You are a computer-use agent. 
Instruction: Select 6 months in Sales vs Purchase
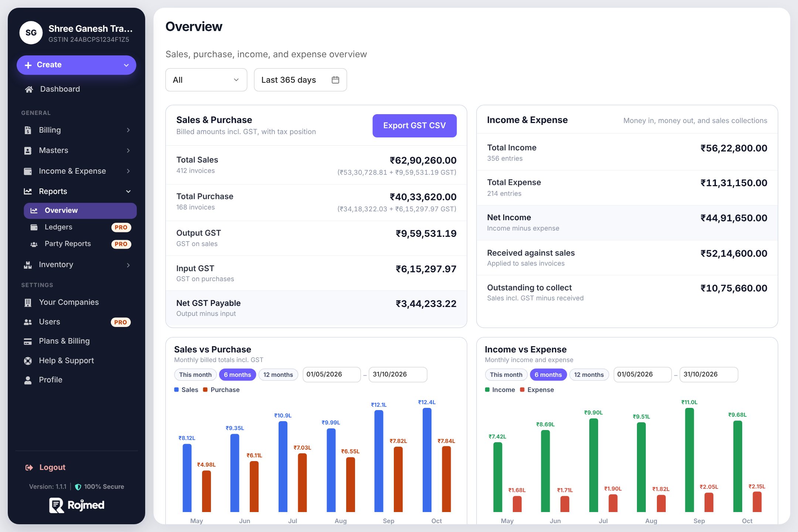[x=237, y=375]
